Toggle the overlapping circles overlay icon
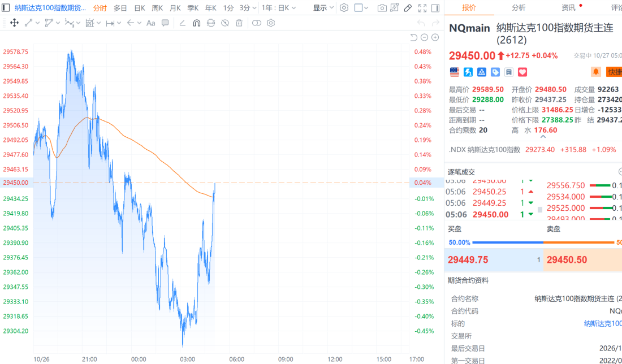Viewport: 622px width, 364px height. 257,23
